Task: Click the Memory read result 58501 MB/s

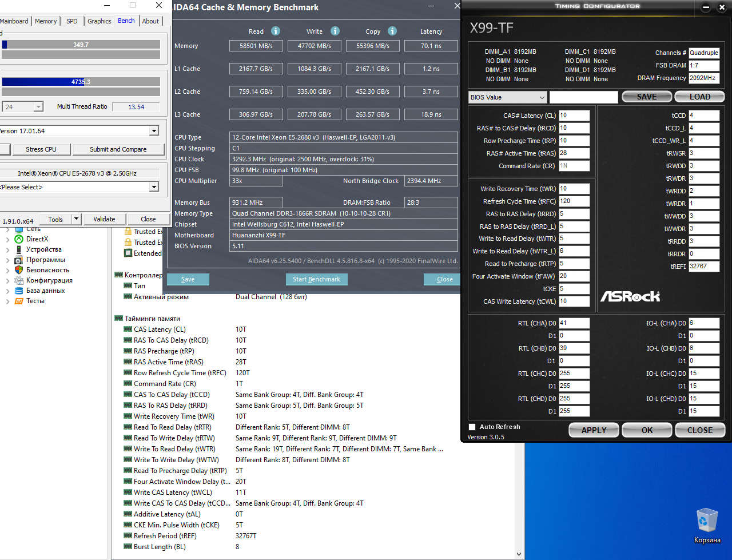Action: tap(256, 46)
